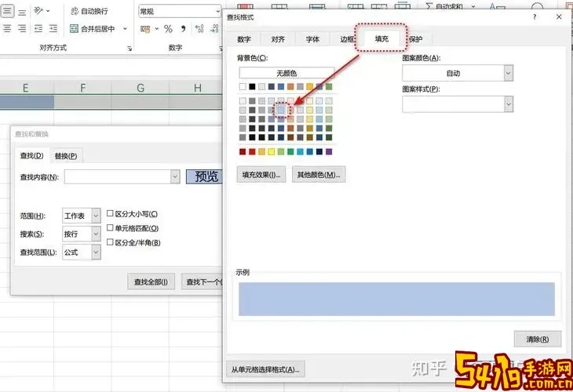Click the decrease decimal places icon

(214, 28)
